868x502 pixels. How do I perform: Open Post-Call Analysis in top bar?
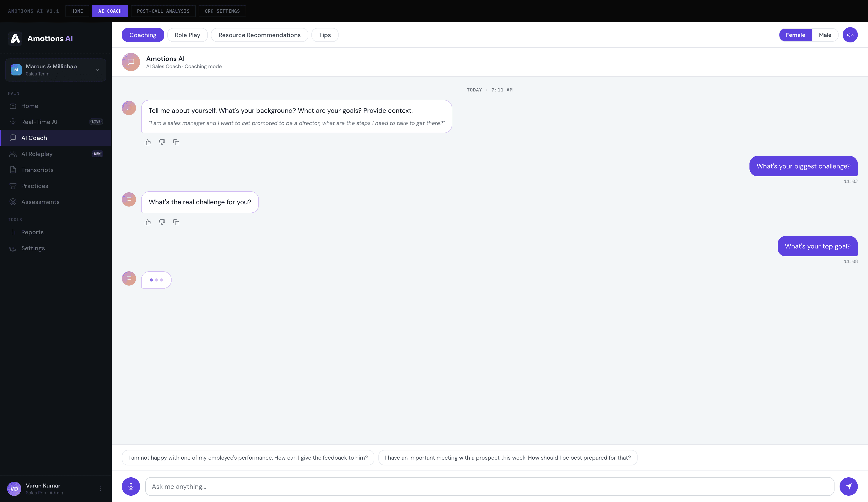pyautogui.click(x=163, y=11)
